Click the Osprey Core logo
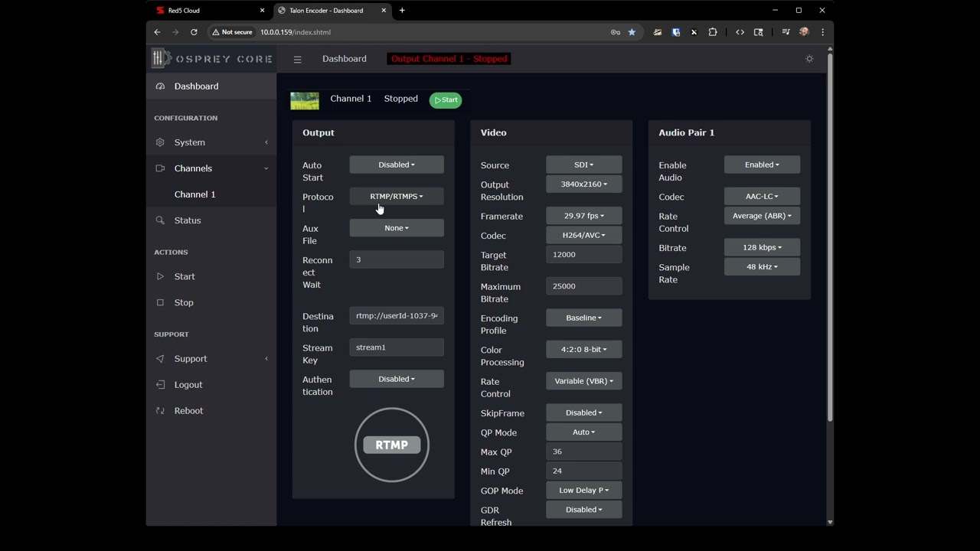The image size is (980, 551). click(x=212, y=58)
